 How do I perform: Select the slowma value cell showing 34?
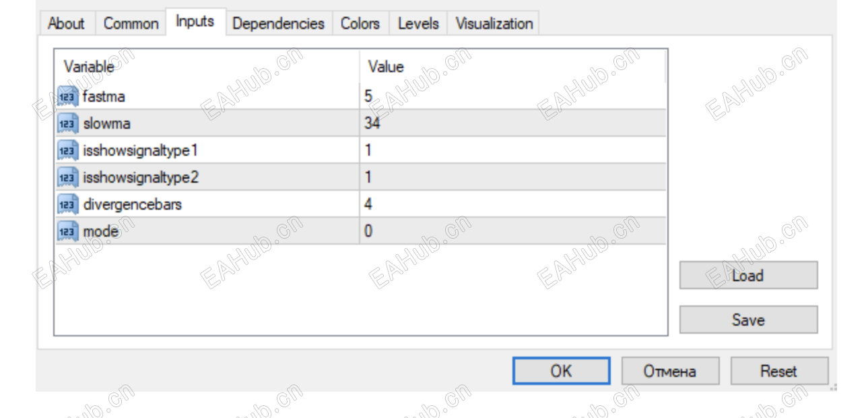tap(512, 123)
